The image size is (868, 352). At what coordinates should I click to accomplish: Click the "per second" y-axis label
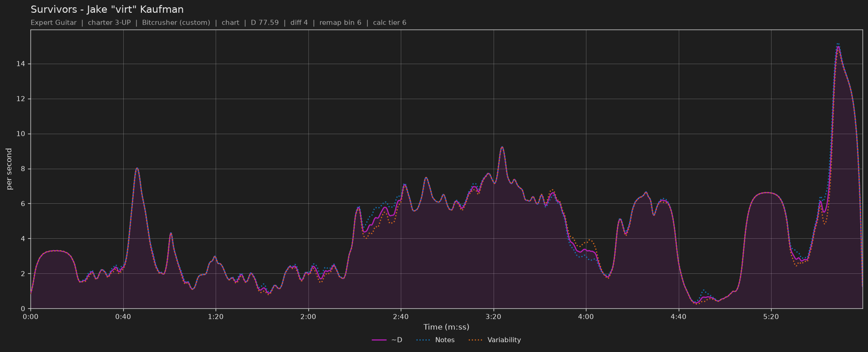(x=9, y=169)
